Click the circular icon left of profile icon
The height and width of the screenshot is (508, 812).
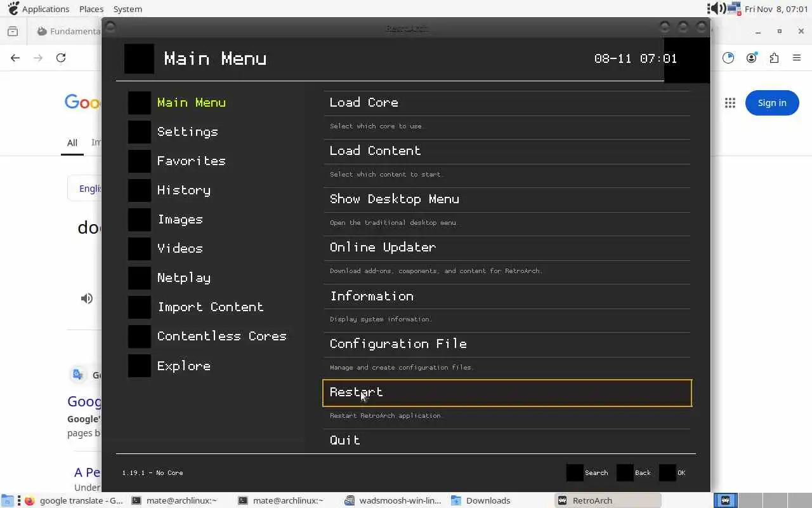(x=728, y=58)
